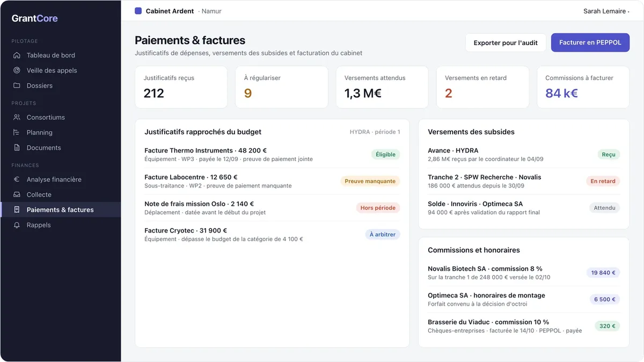Click the Namur location label
Viewport: 644px width, 362px height.
click(211, 11)
